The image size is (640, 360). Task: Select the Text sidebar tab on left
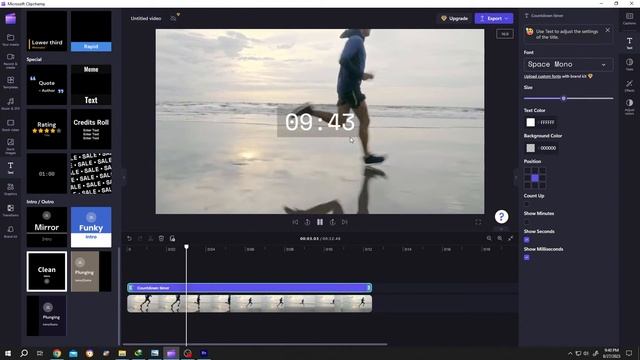click(x=11, y=168)
